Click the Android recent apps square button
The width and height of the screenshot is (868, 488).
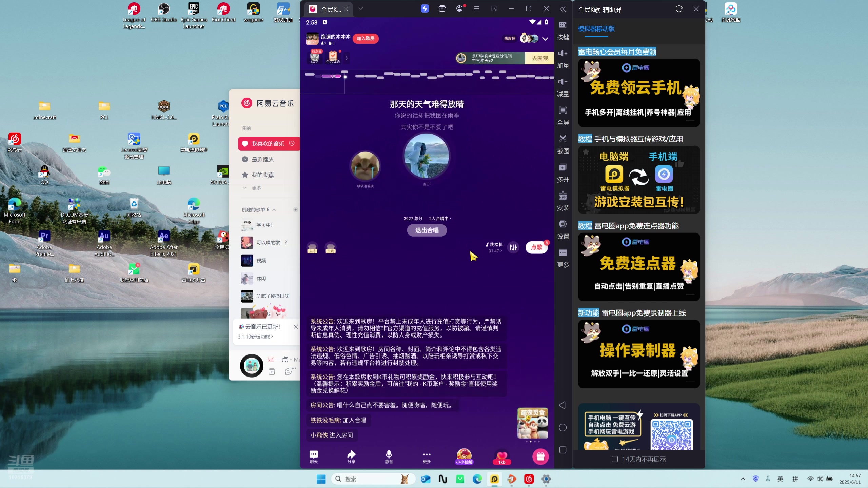point(563,450)
